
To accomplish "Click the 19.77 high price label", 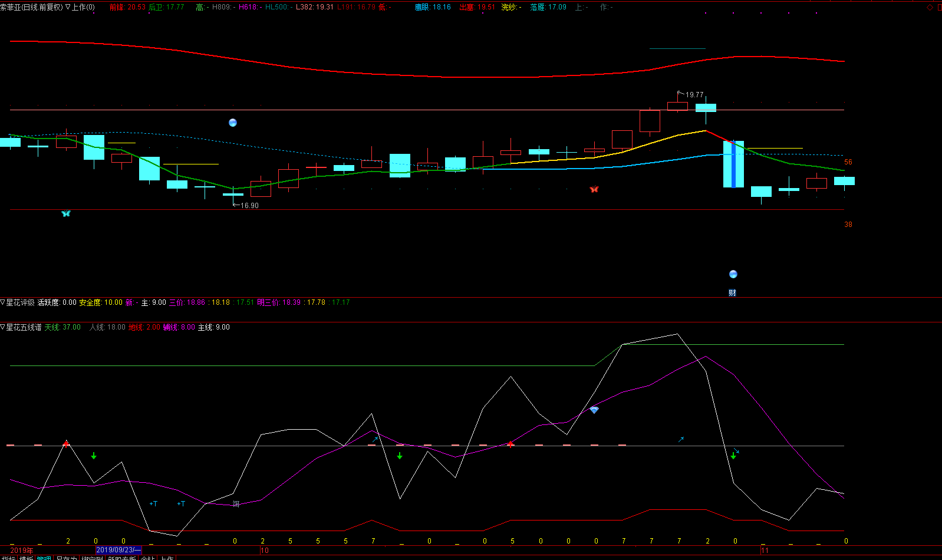I will 694,94.
